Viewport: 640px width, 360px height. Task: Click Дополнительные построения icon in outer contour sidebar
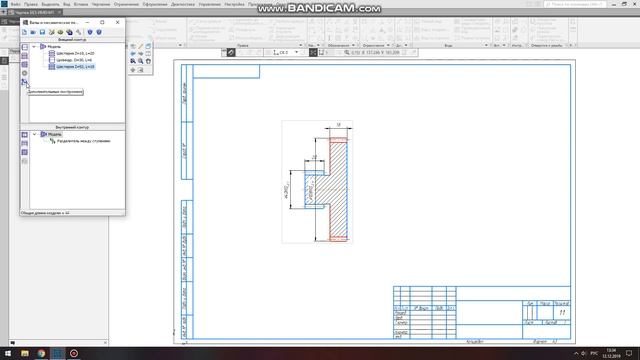24,82
